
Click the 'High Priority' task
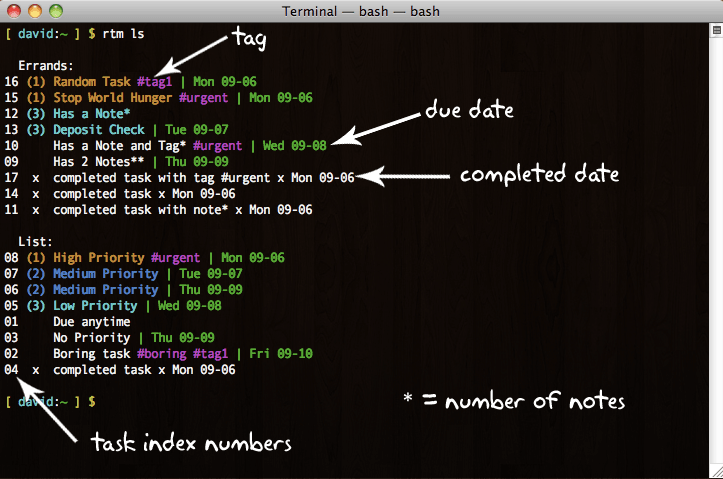coord(99,258)
